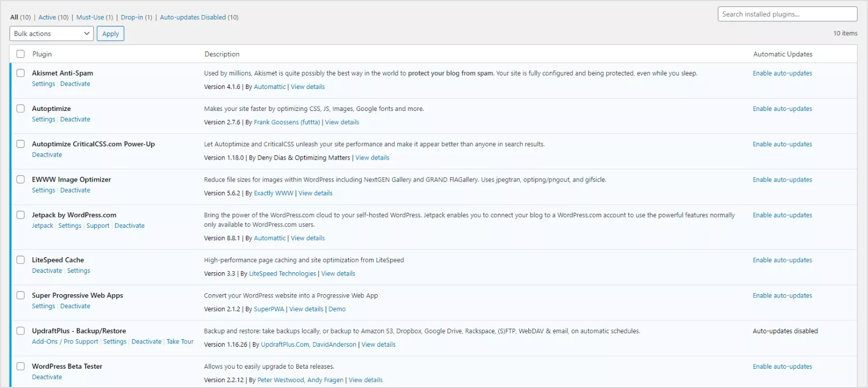Deactivate UpdraftPlus plugin
Viewport: 868px width, 388px height.
pos(146,341)
